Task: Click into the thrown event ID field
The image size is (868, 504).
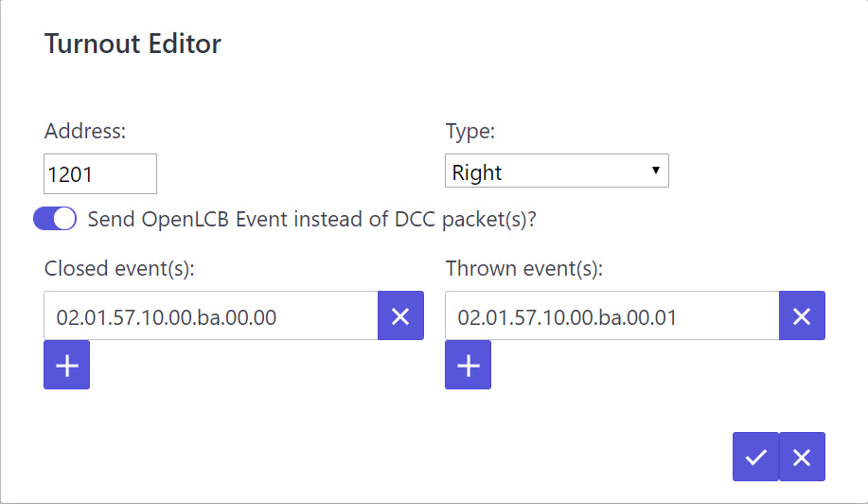Action: (612, 315)
